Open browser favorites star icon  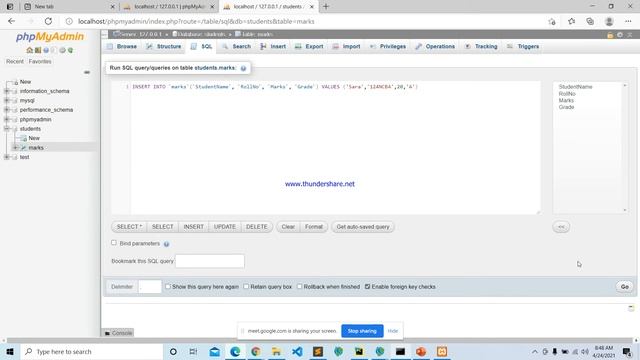pos(571,21)
